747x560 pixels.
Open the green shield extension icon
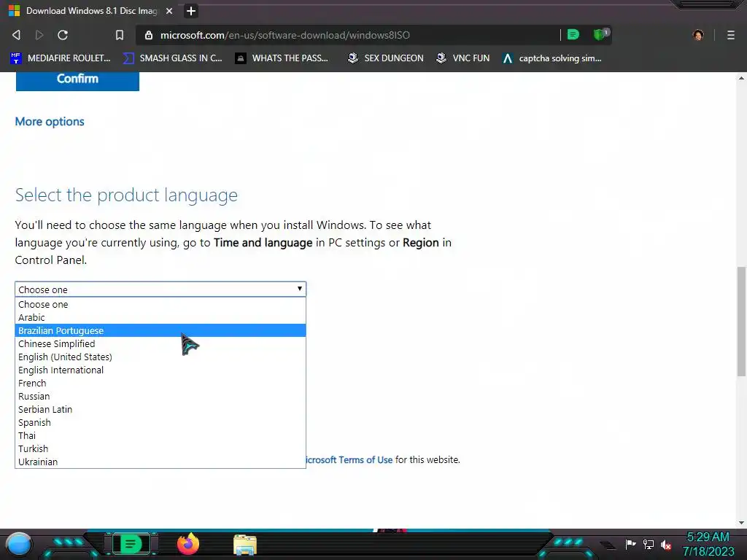click(600, 34)
